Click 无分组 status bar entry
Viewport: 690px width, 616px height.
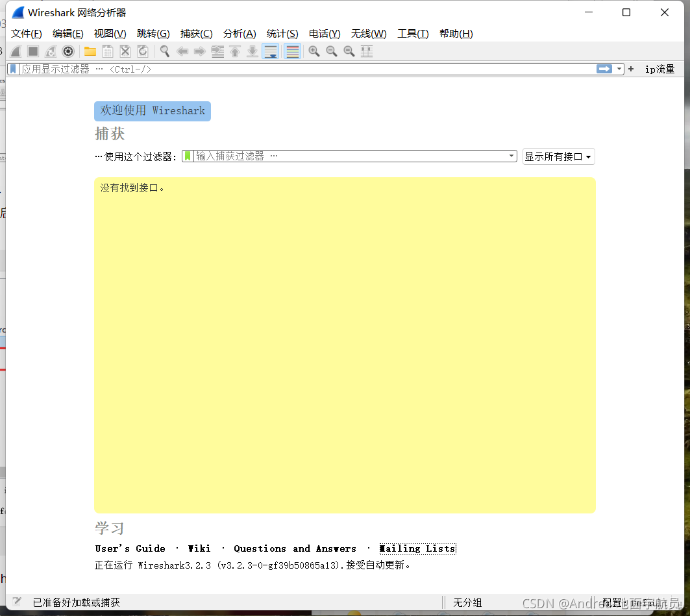(467, 602)
